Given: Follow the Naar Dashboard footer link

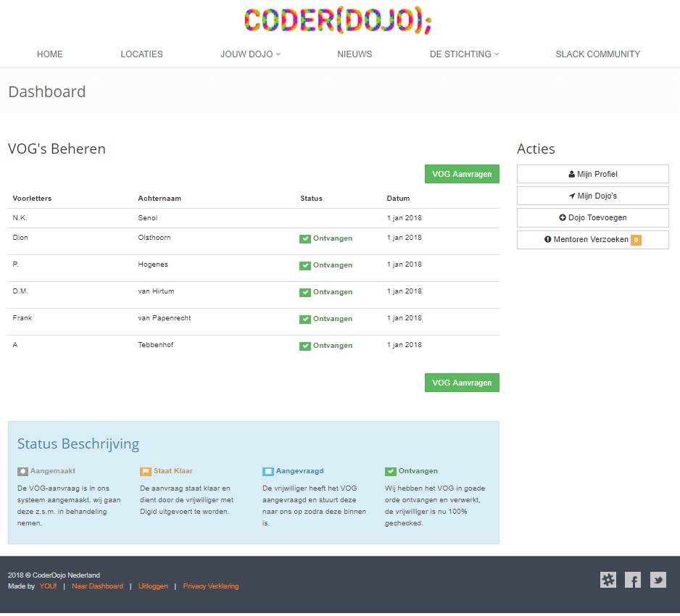Looking at the screenshot, I should [98, 586].
